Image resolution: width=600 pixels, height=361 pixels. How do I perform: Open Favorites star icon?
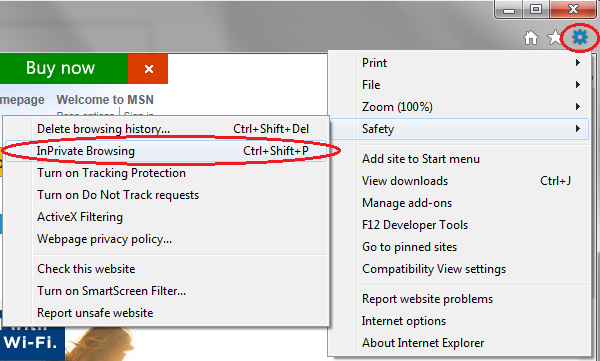(554, 38)
